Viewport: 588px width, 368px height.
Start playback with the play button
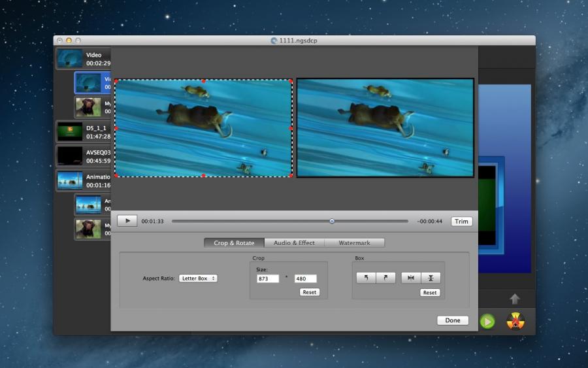pyautogui.click(x=127, y=221)
